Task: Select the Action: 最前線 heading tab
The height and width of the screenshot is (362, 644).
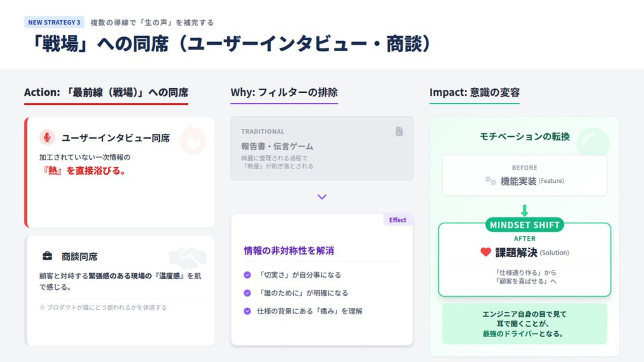Action: 106,93
